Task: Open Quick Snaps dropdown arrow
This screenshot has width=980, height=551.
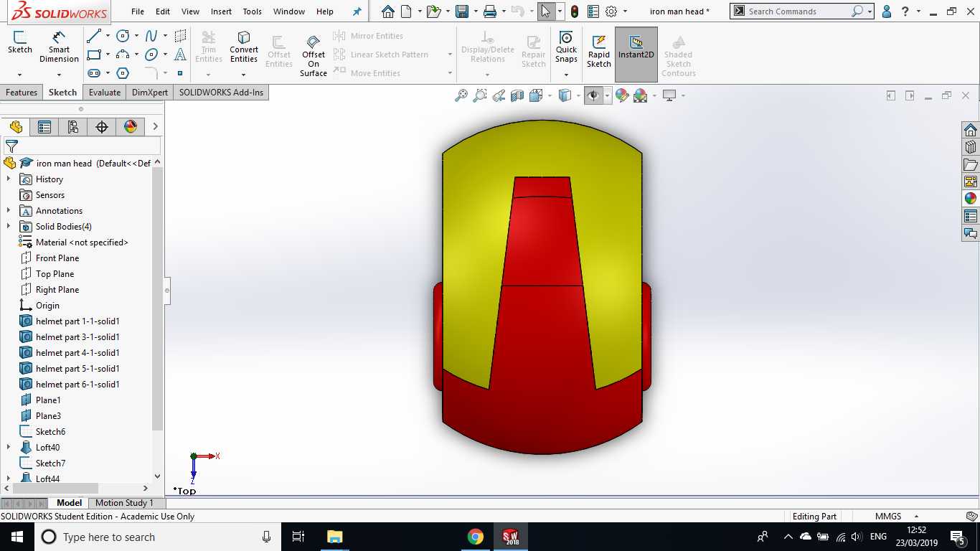Action: tap(566, 74)
